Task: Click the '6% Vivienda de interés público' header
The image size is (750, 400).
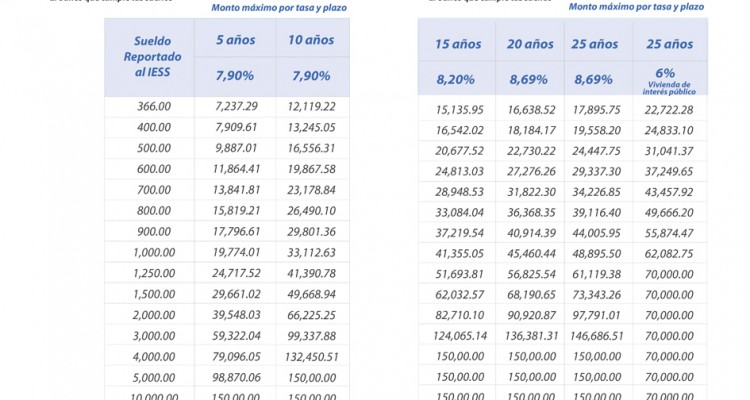Action: point(669,76)
